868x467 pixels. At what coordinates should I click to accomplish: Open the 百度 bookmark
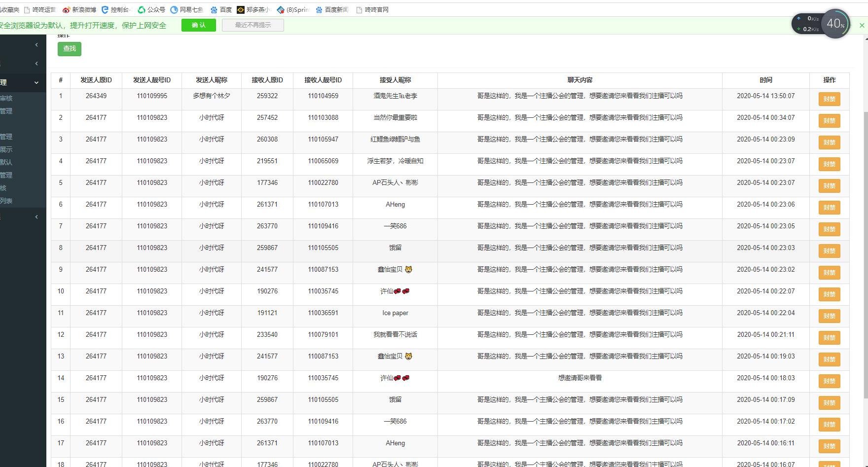click(x=221, y=10)
